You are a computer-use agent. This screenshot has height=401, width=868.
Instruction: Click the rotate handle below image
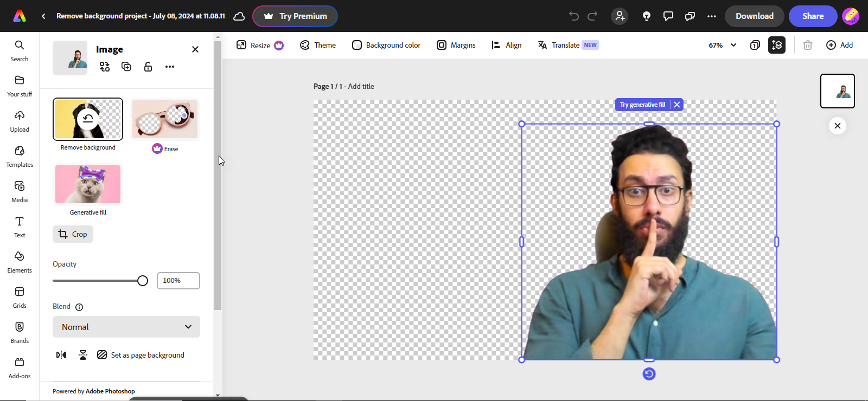click(x=649, y=374)
